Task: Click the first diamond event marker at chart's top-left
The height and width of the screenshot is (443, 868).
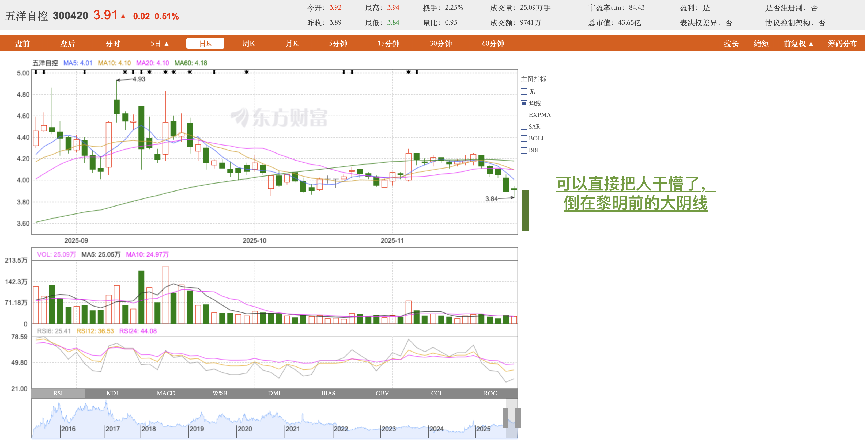Action: 36,72
